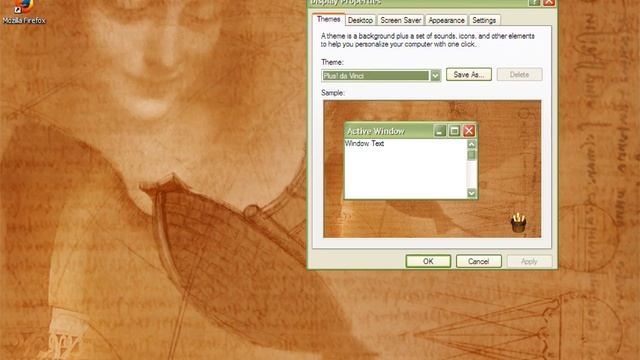The image size is (640, 360).
Task: Click the sample scrollbar thumb
Action: [472, 155]
